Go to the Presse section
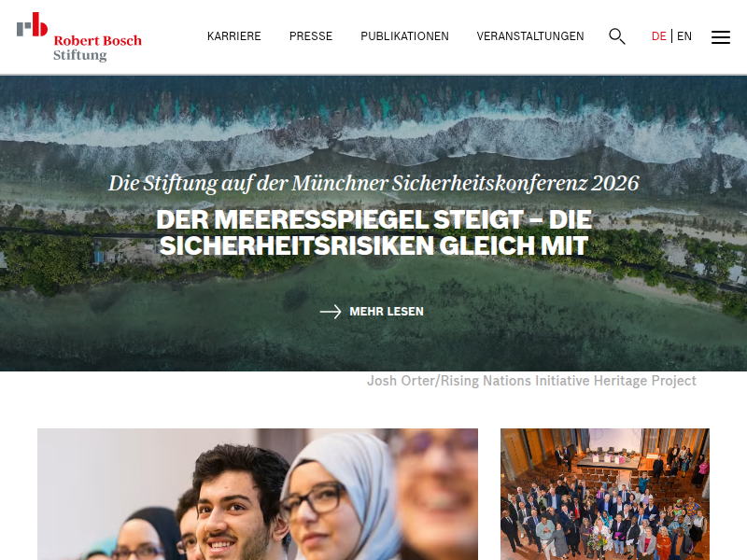The width and height of the screenshot is (747, 560). (311, 36)
